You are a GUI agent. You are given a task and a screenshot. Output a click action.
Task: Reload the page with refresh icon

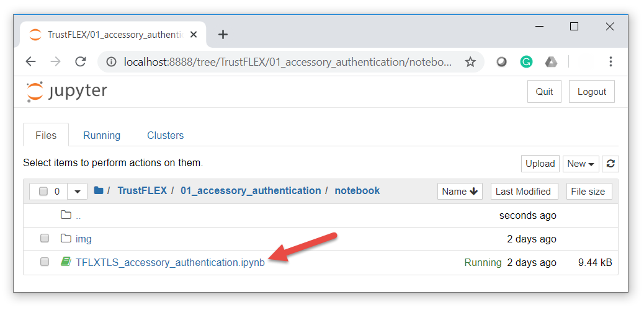click(81, 62)
